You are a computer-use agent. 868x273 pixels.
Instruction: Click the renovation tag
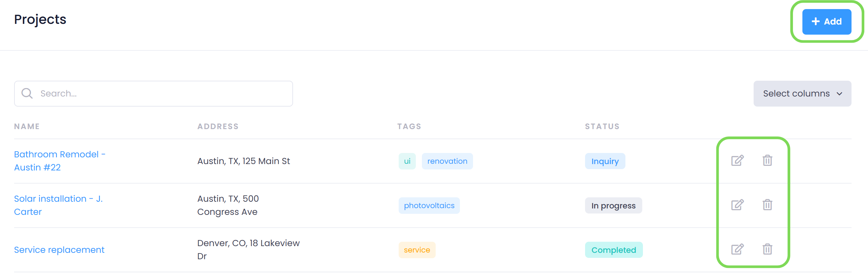pos(447,161)
